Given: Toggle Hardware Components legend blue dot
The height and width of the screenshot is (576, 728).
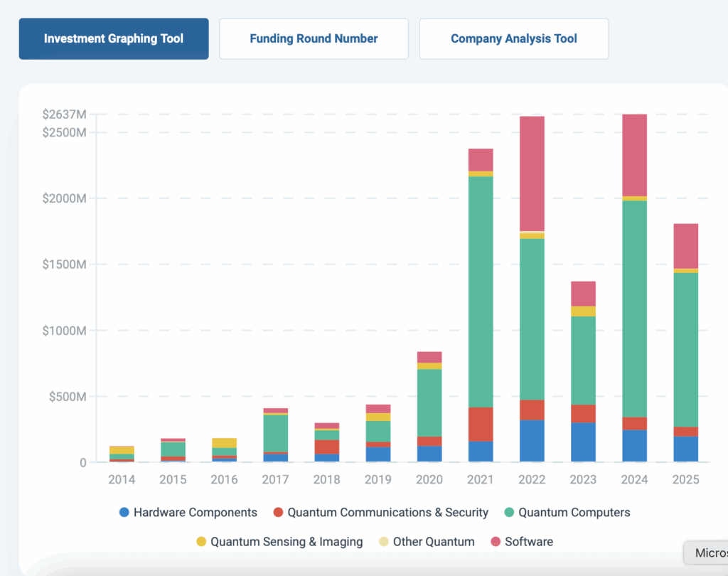Looking at the screenshot, I should point(125,512).
